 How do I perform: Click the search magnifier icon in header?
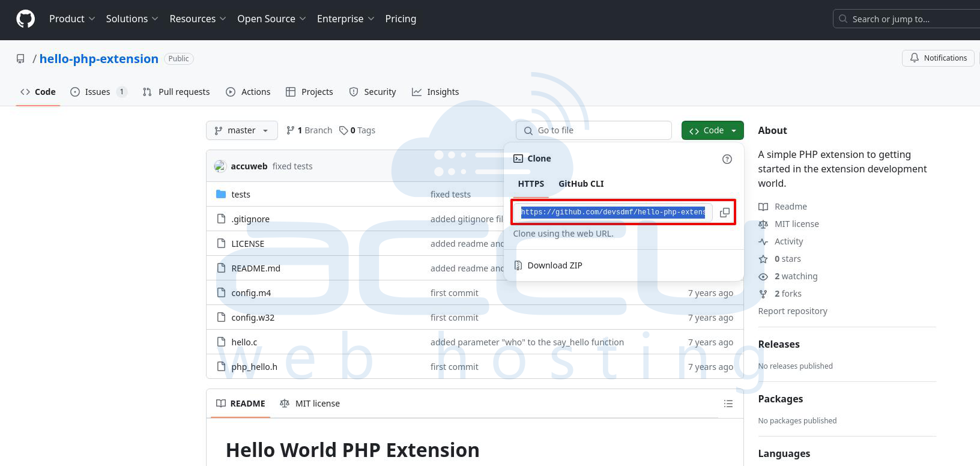point(843,19)
